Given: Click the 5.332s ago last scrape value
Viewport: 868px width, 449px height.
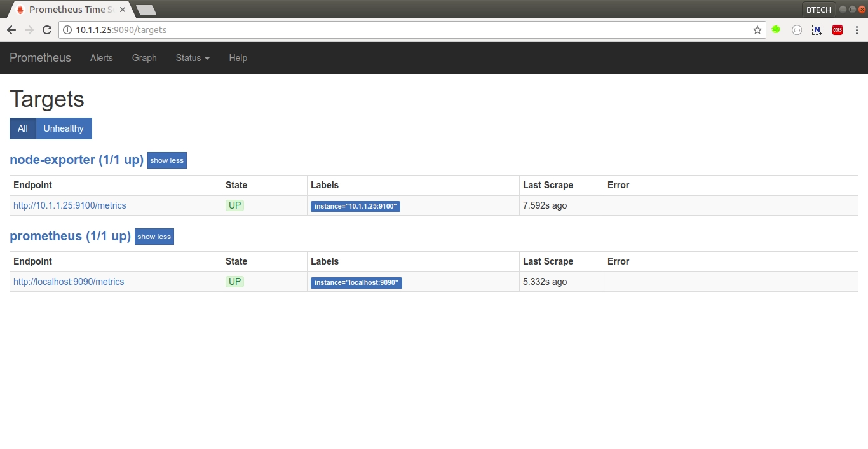Looking at the screenshot, I should pyautogui.click(x=545, y=282).
